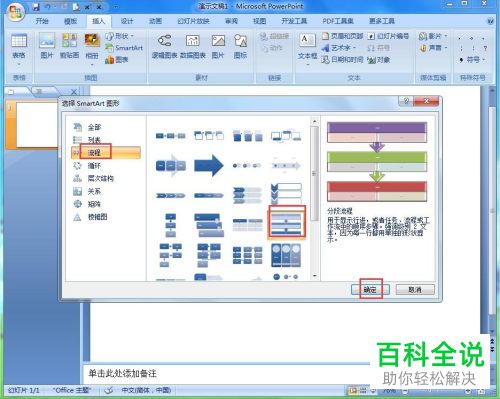The image size is (500, 399).
Task: Select the 全部 category icon
Action: coord(77,127)
